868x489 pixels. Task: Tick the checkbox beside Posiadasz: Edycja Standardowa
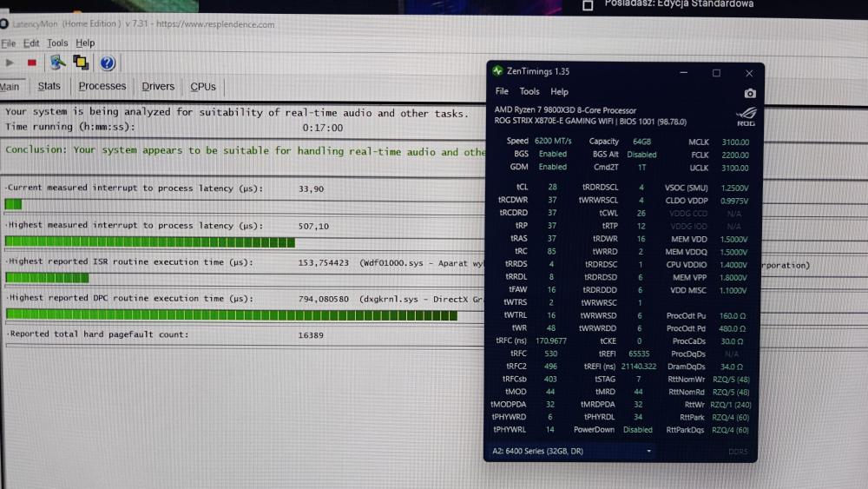point(588,5)
